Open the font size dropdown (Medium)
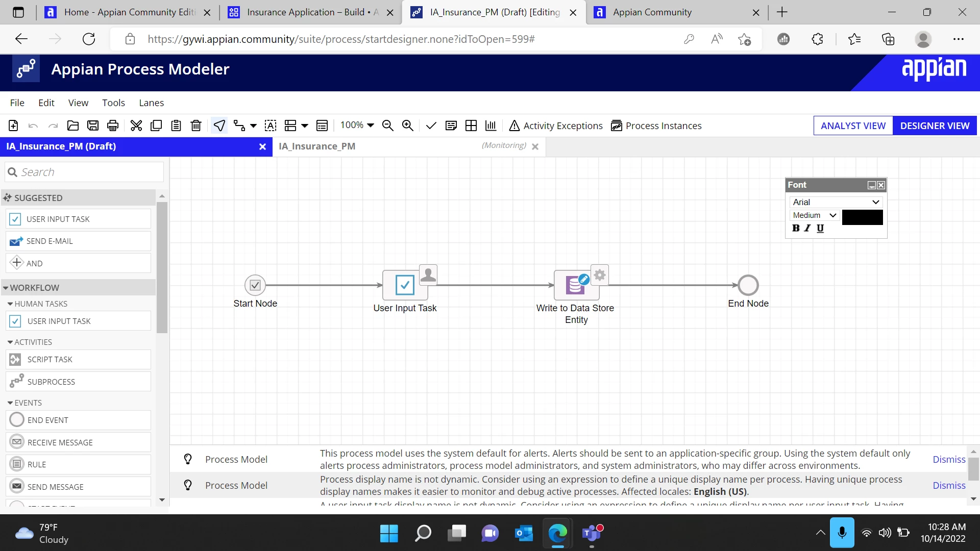This screenshot has height=551, width=980. click(x=815, y=215)
